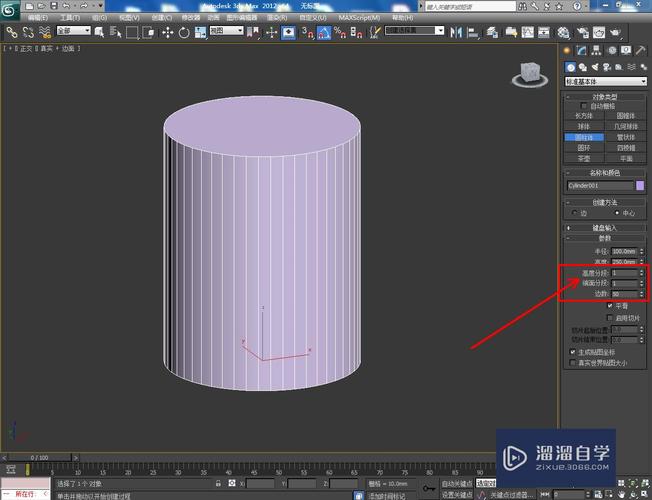
Task: Open the 编辑(E) menu
Action: pos(36,18)
